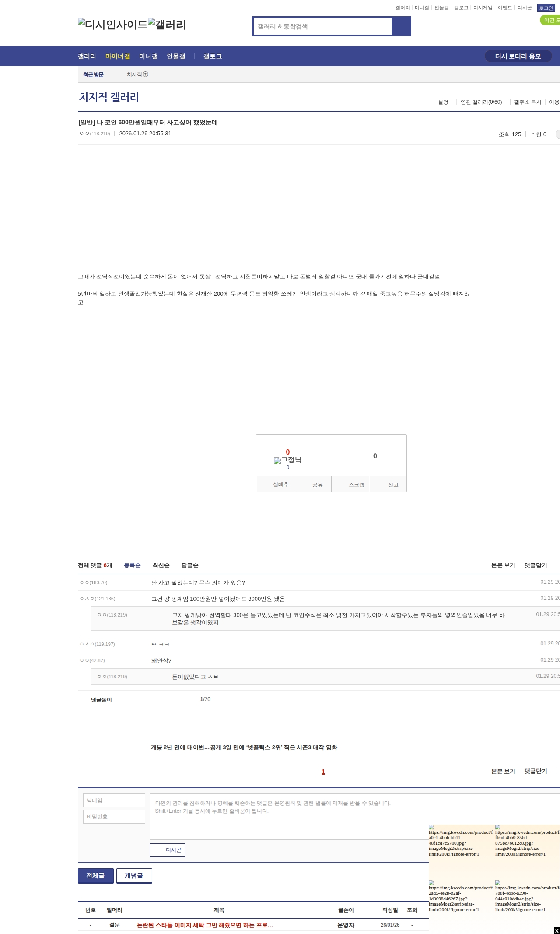Click the comment 난 사고 팔았는데? 무슨 의미가 있음?

coord(198,583)
